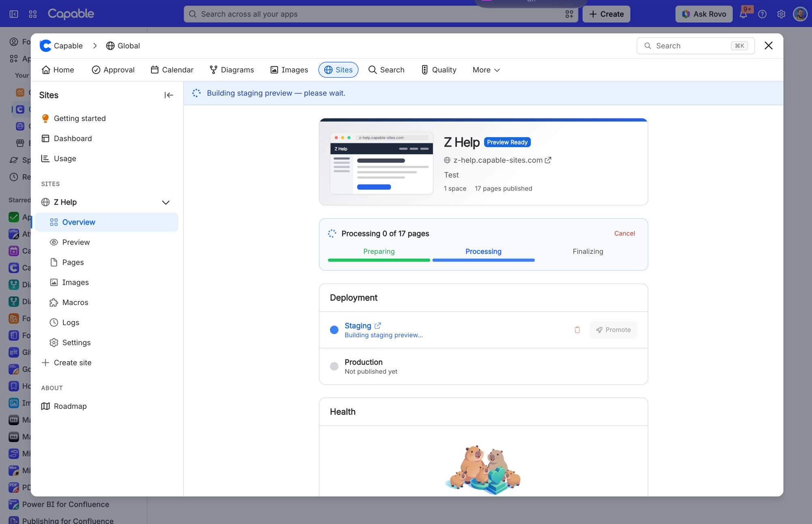Click the Capable logo in top bar
The image size is (812, 524).
pyautogui.click(x=71, y=14)
